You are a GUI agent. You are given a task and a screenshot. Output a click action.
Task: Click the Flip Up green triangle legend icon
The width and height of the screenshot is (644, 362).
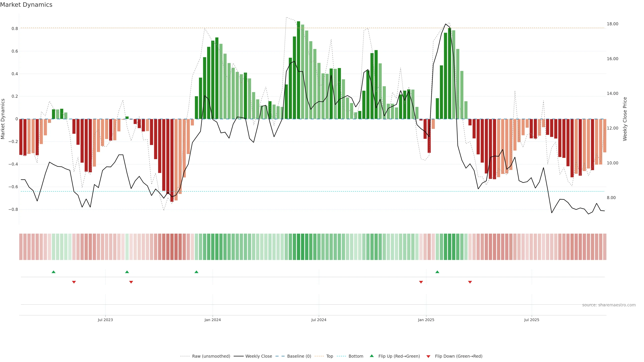(372, 356)
